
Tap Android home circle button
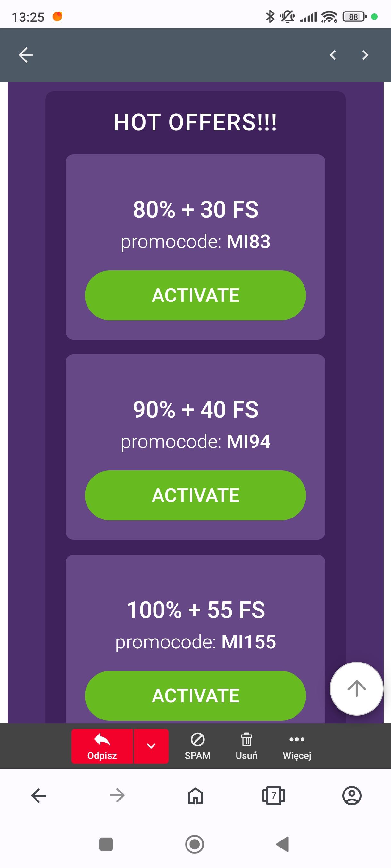pyautogui.click(x=195, y=844)
